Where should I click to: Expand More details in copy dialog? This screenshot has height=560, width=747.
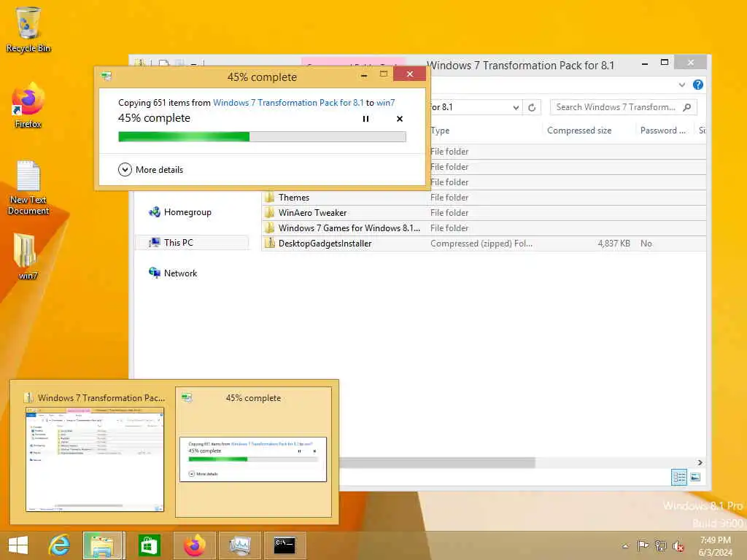150,169
